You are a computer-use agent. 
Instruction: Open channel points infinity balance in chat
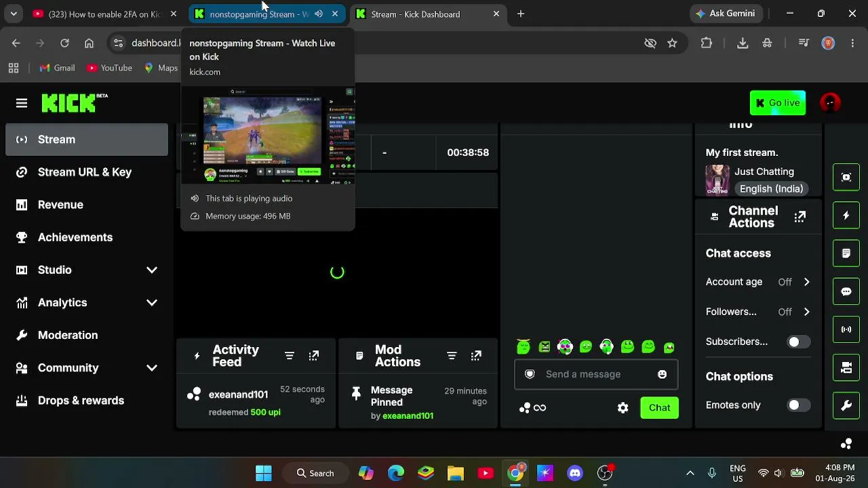533,408
